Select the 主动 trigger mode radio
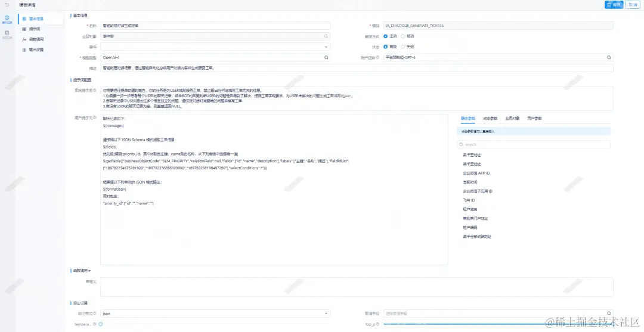 point(385,36)
